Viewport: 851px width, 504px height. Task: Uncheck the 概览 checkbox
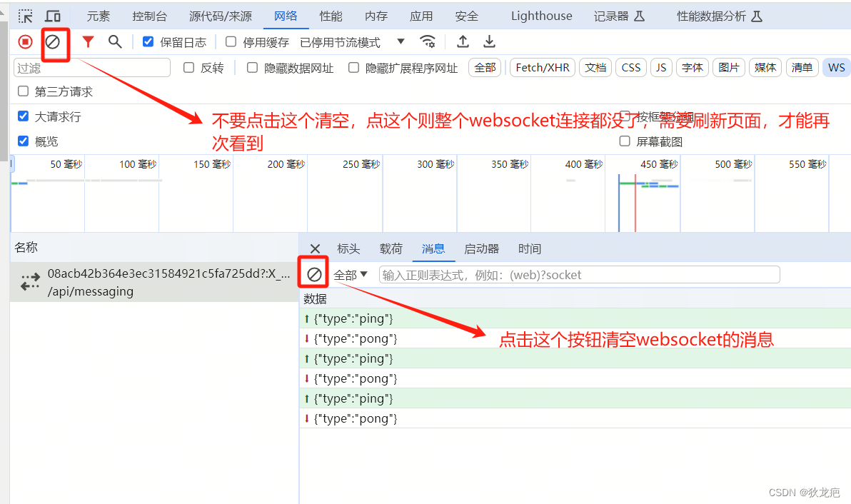[x=24, y=141]
